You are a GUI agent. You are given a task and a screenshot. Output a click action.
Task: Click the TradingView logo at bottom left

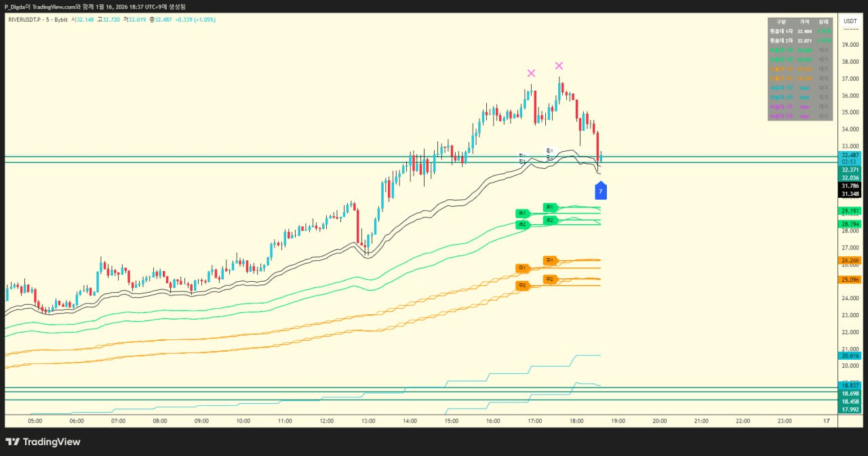[43, 442]
